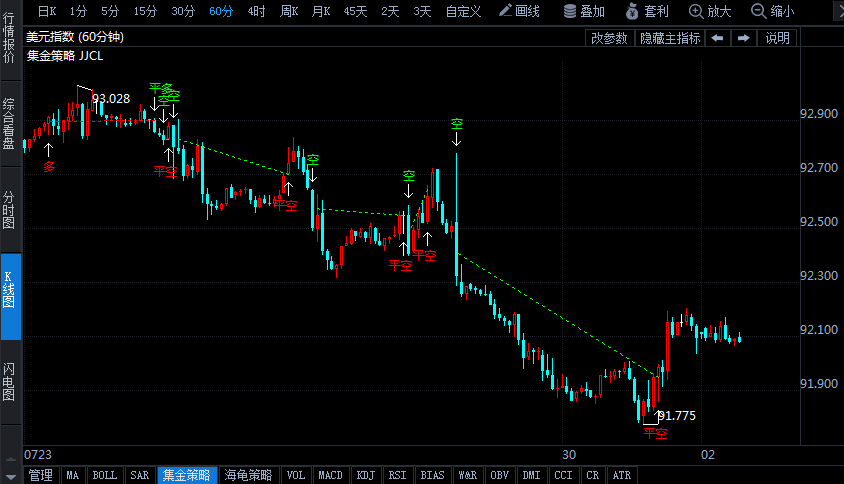Click 缩小 zoom out
The height and width of the screenshot is (484, 844).
pyautogui.click(x=773, y=11)
